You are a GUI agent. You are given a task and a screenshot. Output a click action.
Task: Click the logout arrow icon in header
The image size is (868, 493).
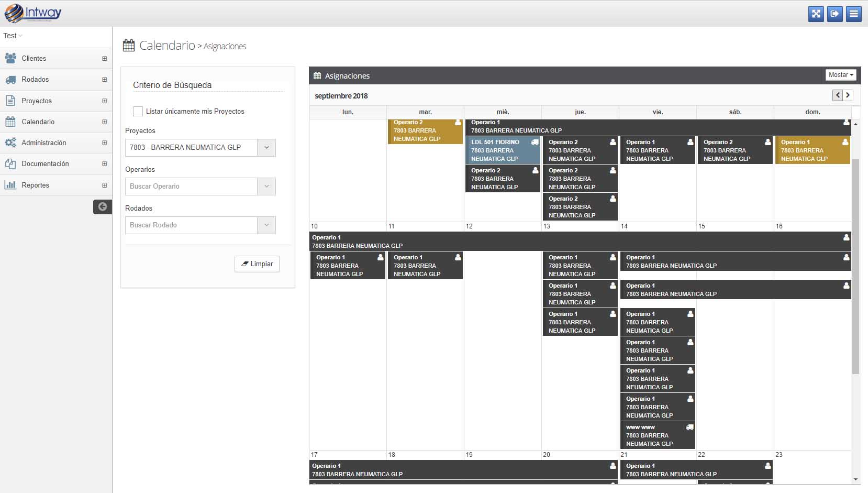835,14
